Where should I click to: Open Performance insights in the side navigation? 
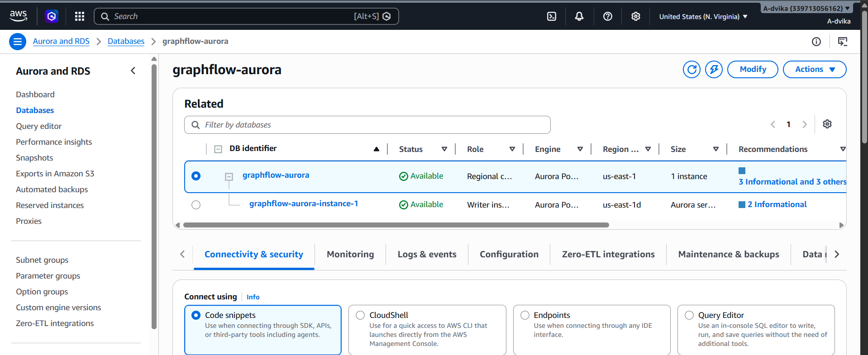click(54, 142)
